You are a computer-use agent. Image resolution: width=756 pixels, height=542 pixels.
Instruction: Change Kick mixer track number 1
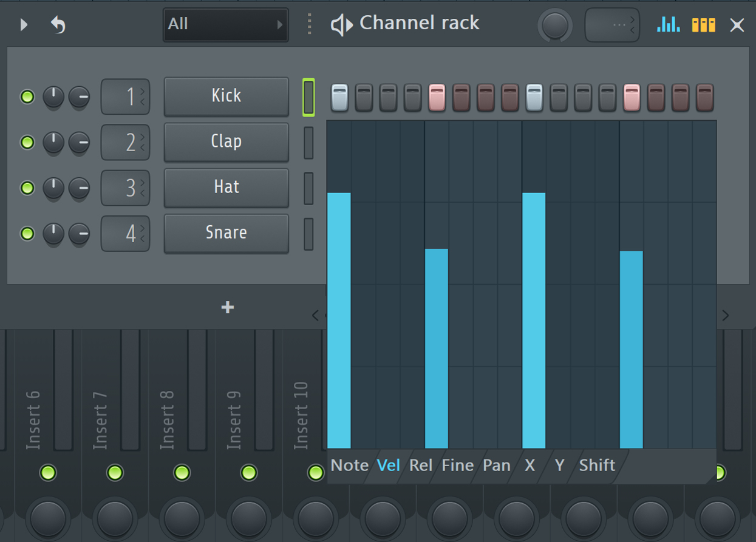(125, 97)
